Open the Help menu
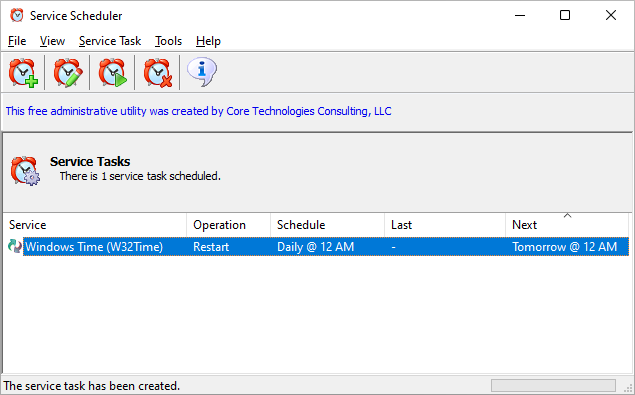635x395 pixels. click(x=208, y=41)
